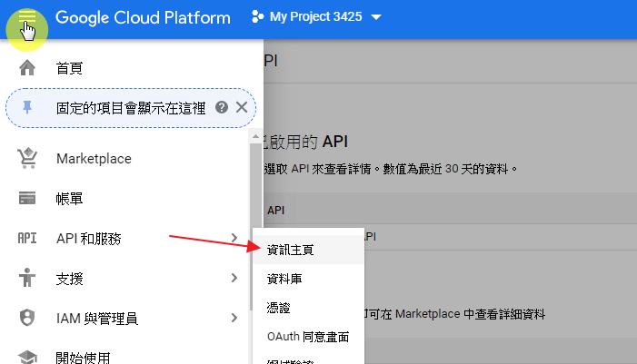Click the 開始使用 graduation cap icon
The height and width of the screenshot is (364, 637).
coord(27,357)
